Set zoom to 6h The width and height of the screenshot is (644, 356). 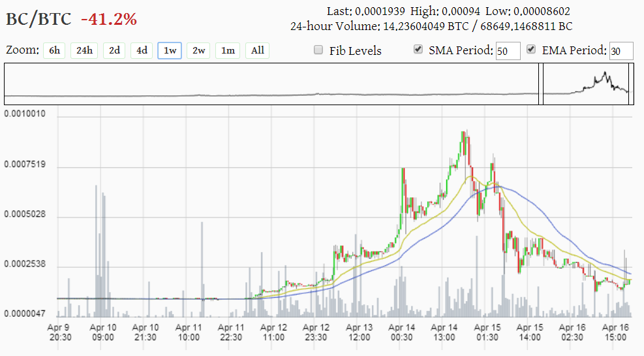[x=54, y=50]
